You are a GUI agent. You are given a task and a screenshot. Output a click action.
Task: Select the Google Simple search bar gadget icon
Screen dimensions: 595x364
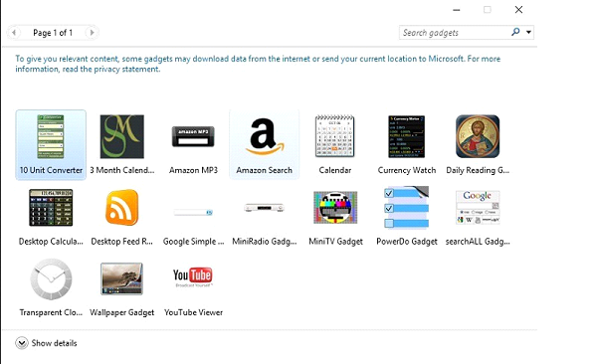(x=193, y=213)
